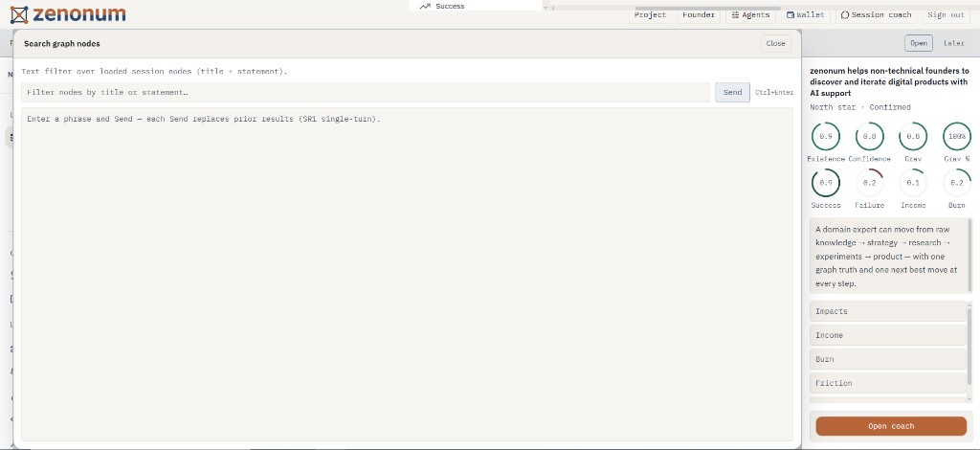Expand the Income section
This screenshot has height=450, width=980.
click(888, 335)
